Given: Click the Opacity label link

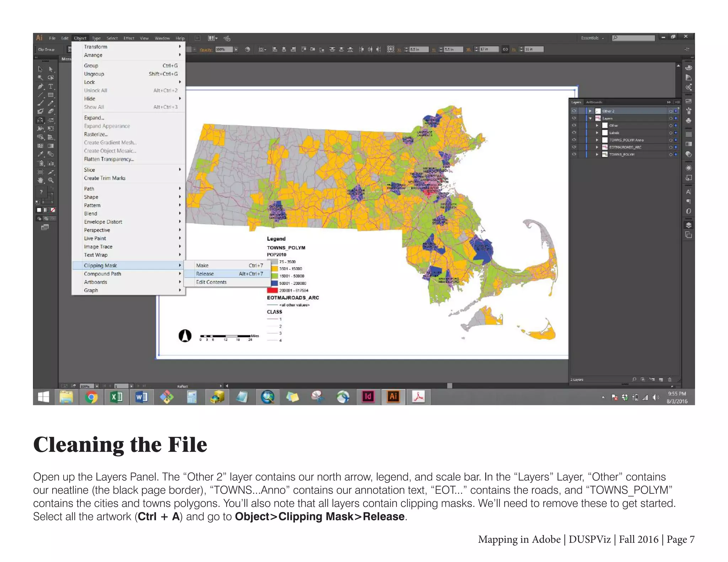Looking at the screenshot, I should pyautogui.click(x=206, y=50).
